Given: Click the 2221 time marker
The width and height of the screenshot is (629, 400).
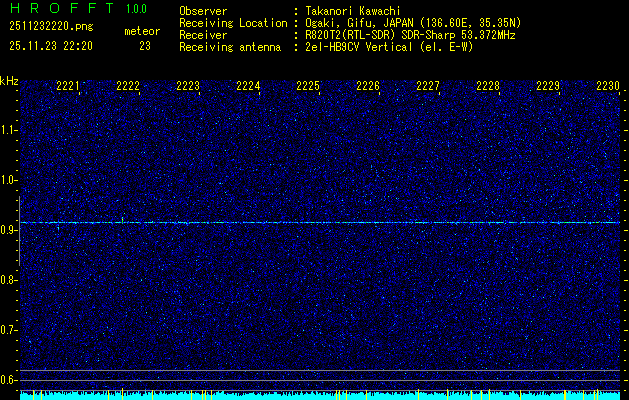Looking at the screenshot, I should 68,86.
